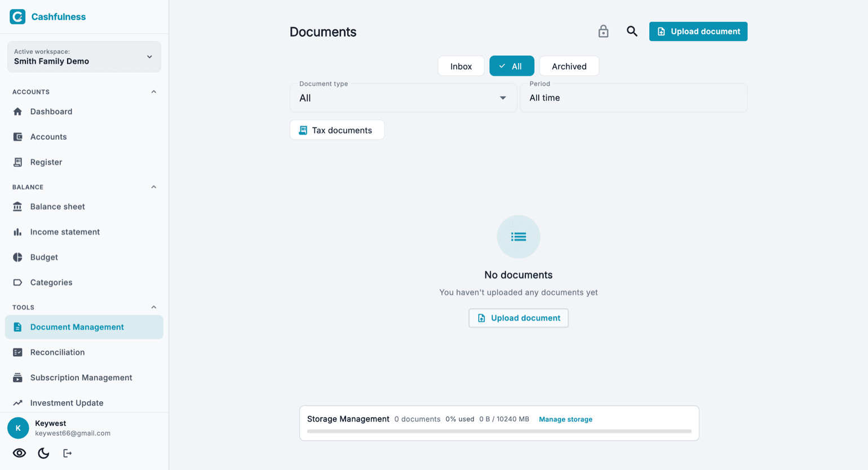The image size is (868, 470).
Task: Open Register from sidebar
Action: point(84,162)
